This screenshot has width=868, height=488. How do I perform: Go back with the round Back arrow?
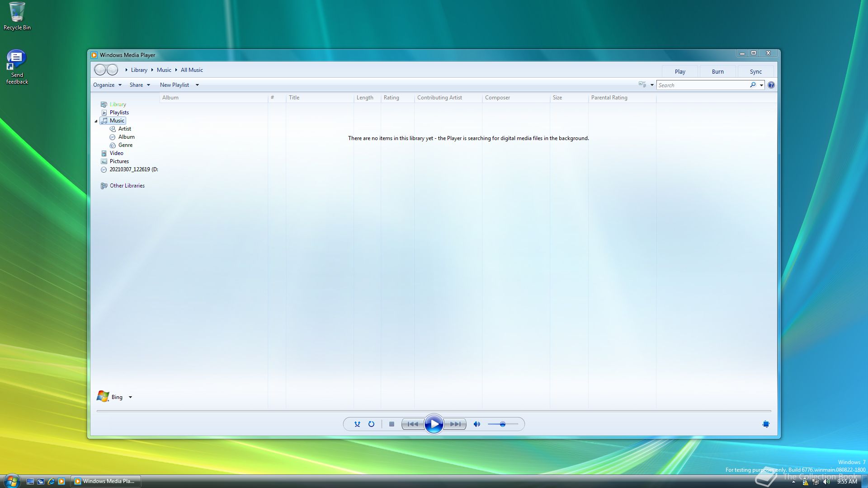(100, 70)
